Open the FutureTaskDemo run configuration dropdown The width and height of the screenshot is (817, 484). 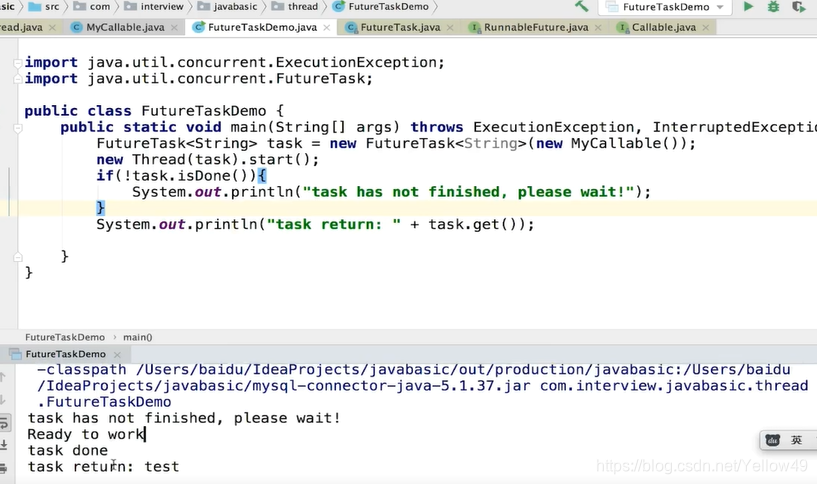click(x=665, y=7)
